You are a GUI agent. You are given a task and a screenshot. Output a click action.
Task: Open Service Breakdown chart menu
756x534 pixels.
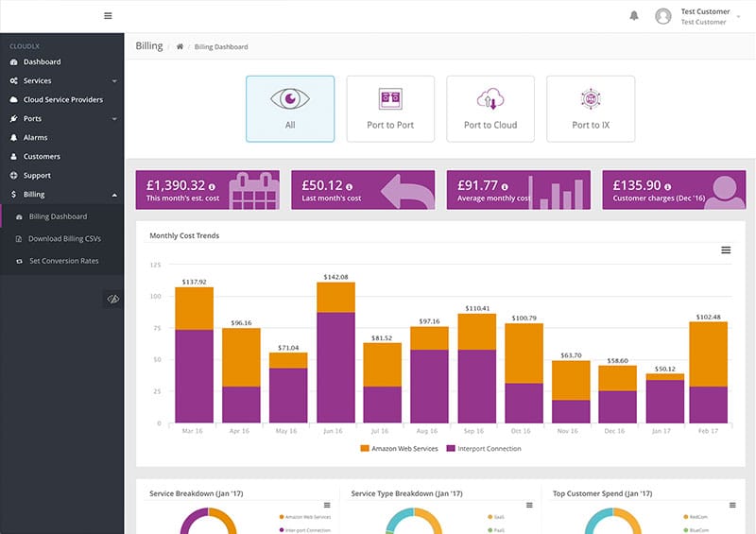pos(327,505)
